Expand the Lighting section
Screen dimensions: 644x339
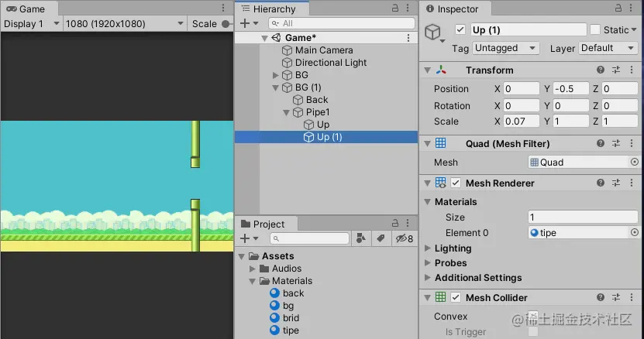pos(428,248)
